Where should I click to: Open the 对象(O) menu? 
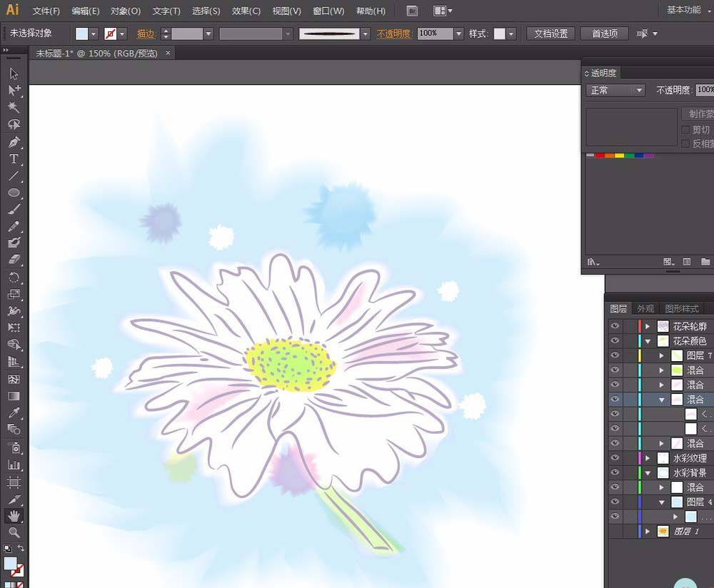126,11
